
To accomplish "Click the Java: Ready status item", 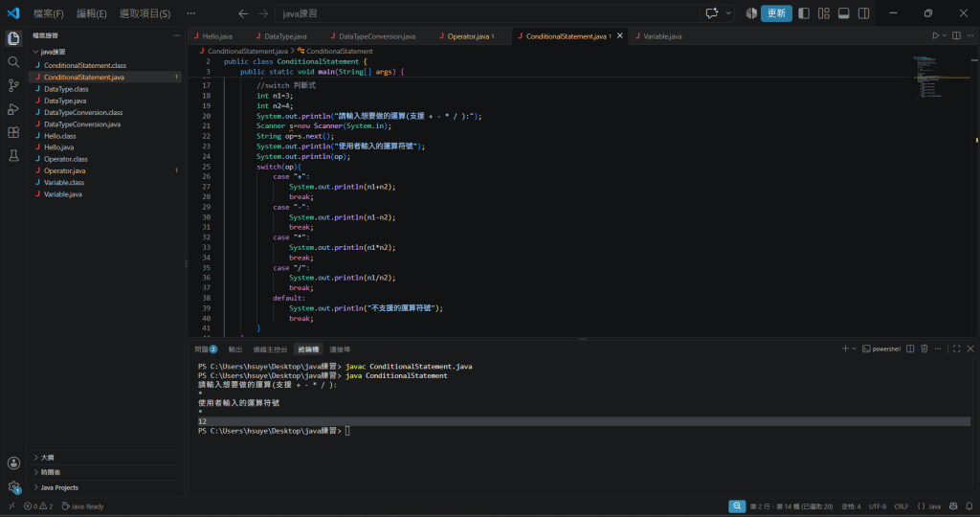I will pos(82,506).
